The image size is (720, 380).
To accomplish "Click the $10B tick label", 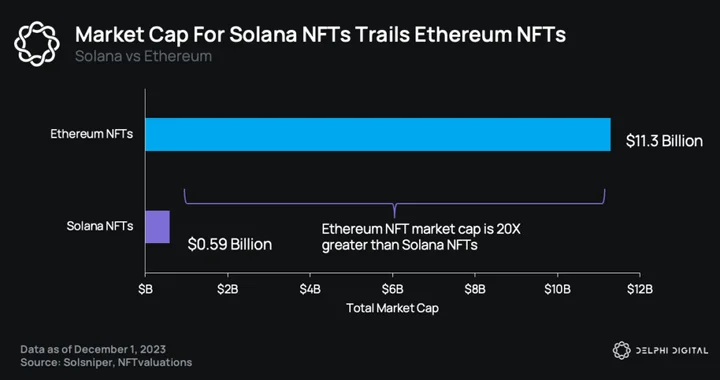I will tap(557, 290).
